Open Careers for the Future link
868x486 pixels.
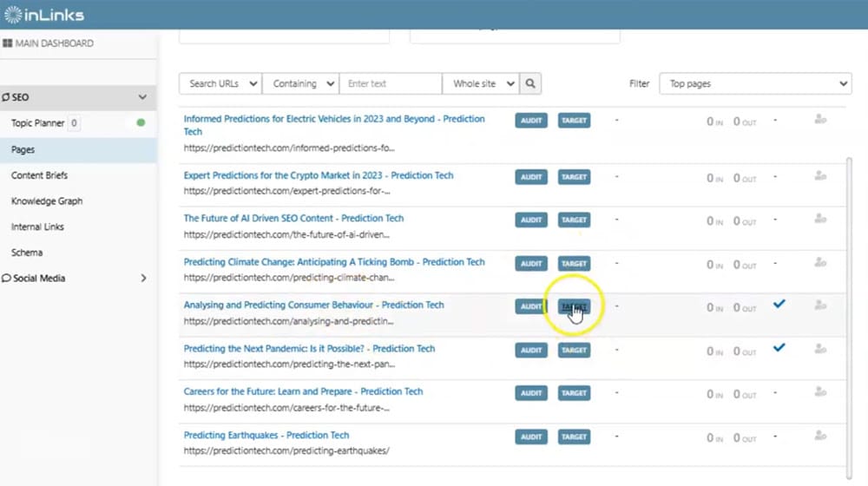point(303,391)
